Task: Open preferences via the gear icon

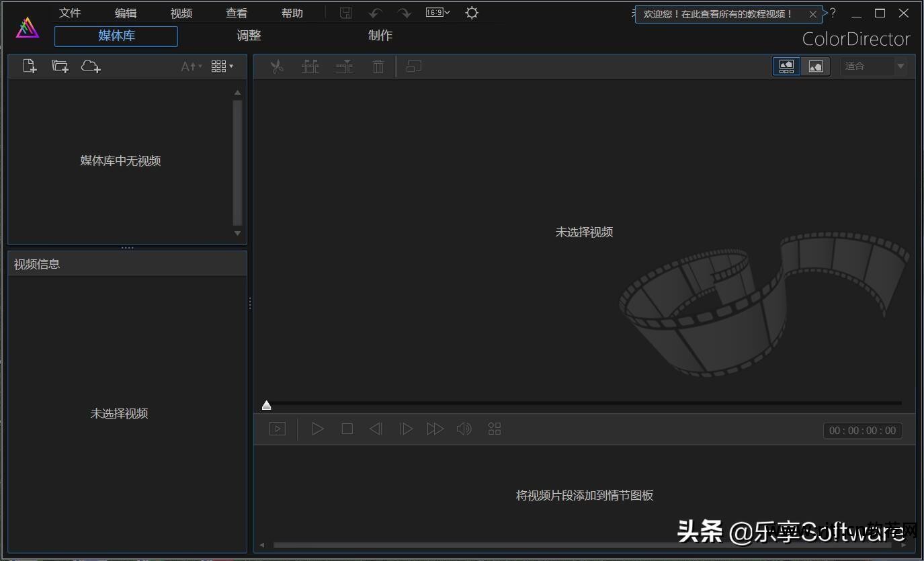Action: tap(472, 13)
